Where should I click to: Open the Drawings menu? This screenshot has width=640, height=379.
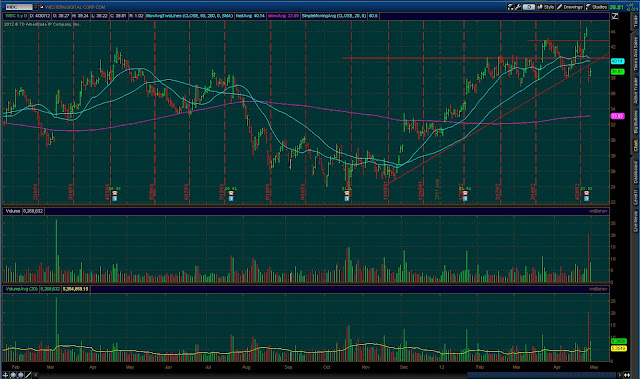pos(570,7)
